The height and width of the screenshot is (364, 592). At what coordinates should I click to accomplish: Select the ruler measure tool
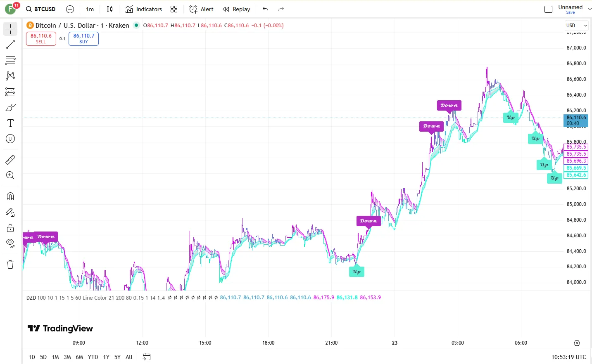tap(10, 160)
